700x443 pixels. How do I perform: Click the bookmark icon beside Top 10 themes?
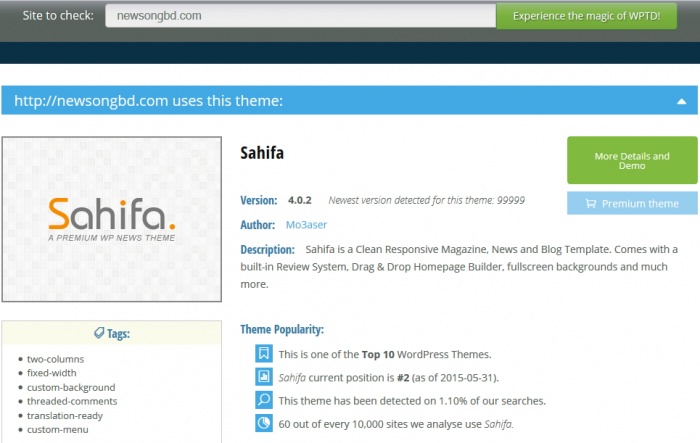click(x=263, y=353)
